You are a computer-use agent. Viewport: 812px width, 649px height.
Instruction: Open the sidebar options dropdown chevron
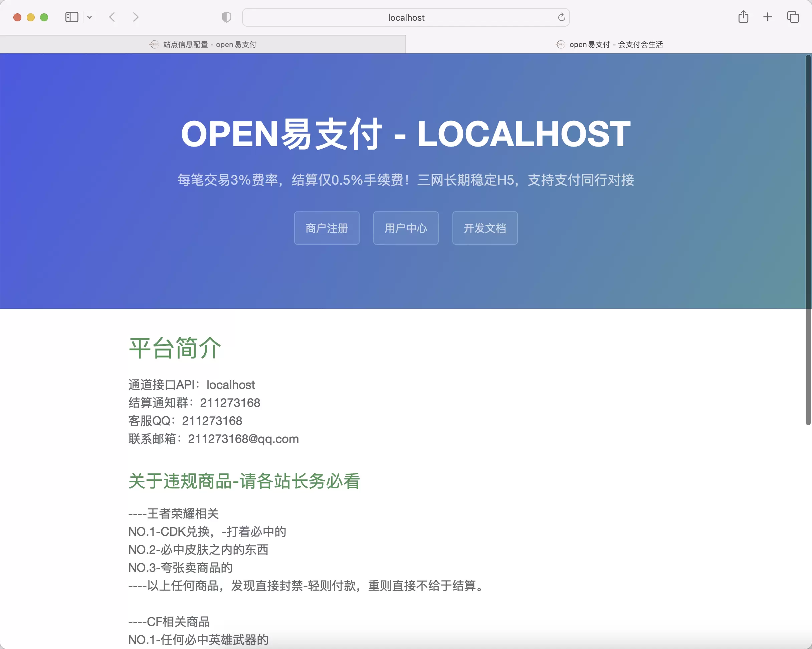coord(89,17)
